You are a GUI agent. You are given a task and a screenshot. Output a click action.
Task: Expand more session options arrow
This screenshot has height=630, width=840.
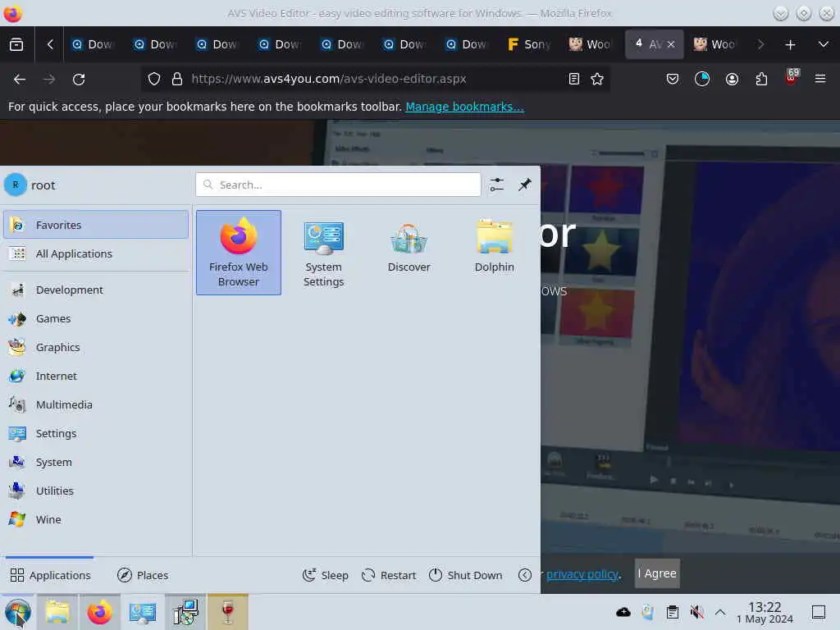[x=525, y=575]
